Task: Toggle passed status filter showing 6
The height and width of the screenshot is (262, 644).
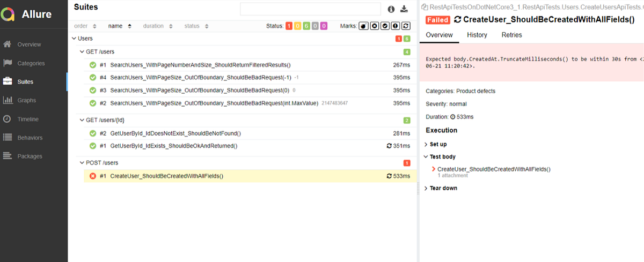Action: [306, 26]
